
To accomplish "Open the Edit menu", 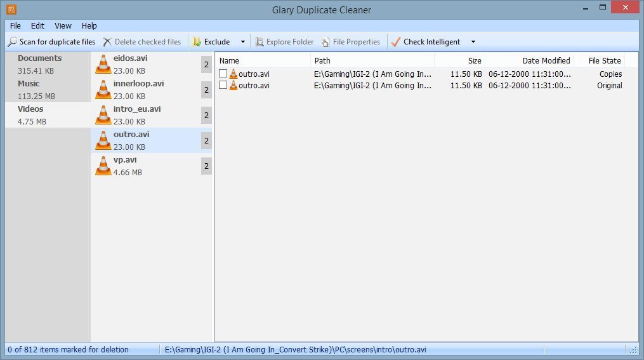I will click(37, 25).
